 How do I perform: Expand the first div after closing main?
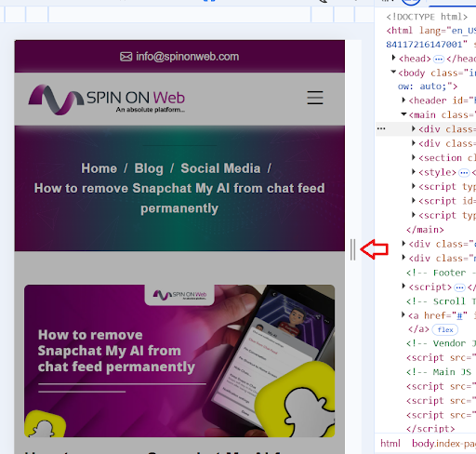coord(403,243)
